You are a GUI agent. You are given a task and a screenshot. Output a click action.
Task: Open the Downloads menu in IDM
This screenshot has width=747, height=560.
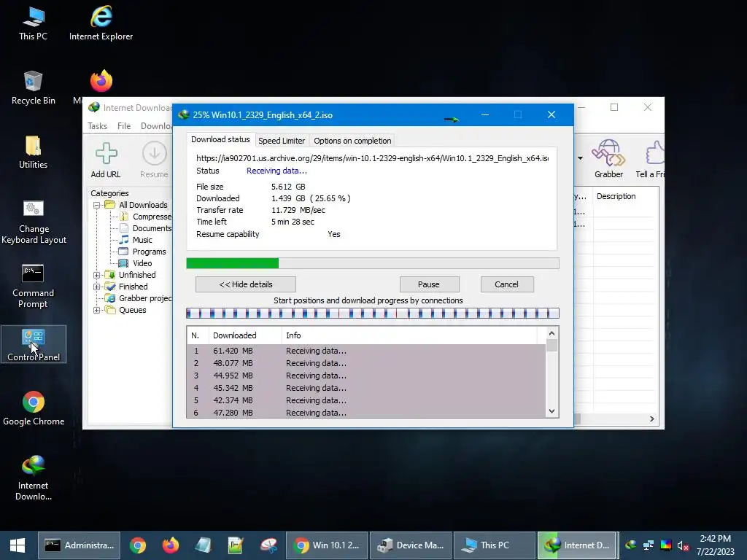pyautogui.click(x=156, y=126)
